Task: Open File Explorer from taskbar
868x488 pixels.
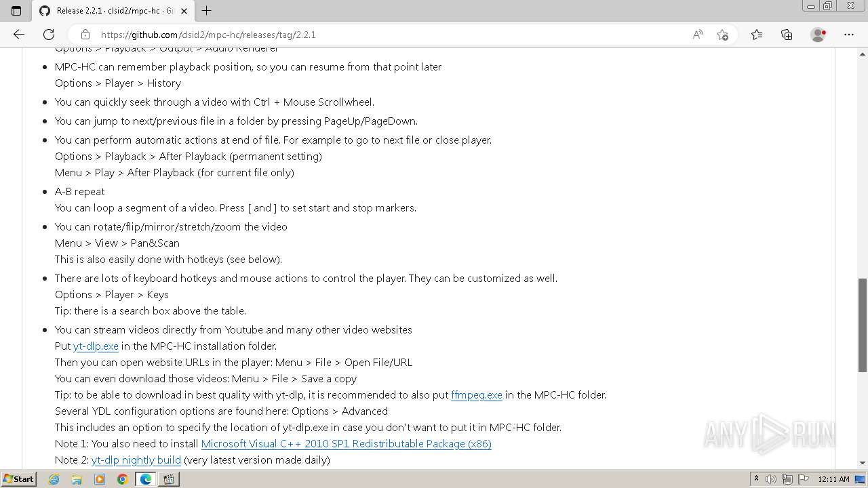Action: [77, 479]
